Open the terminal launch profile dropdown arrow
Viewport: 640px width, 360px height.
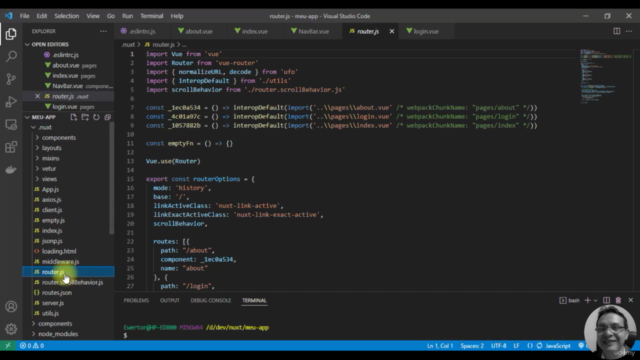pos(596,300)
